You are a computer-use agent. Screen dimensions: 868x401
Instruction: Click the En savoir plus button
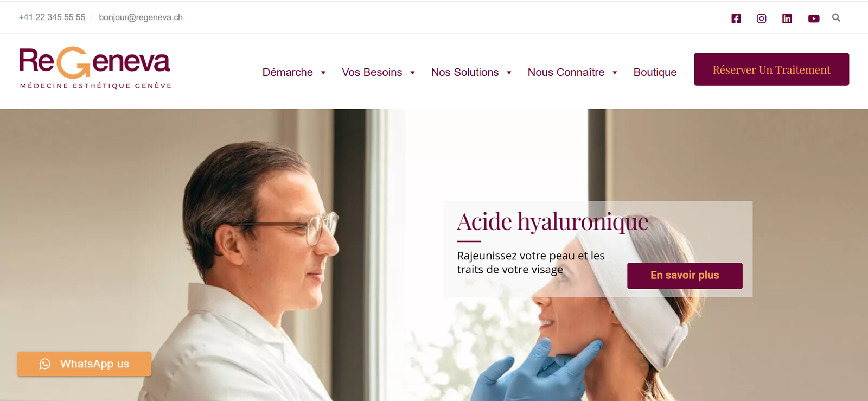point(685,276)
